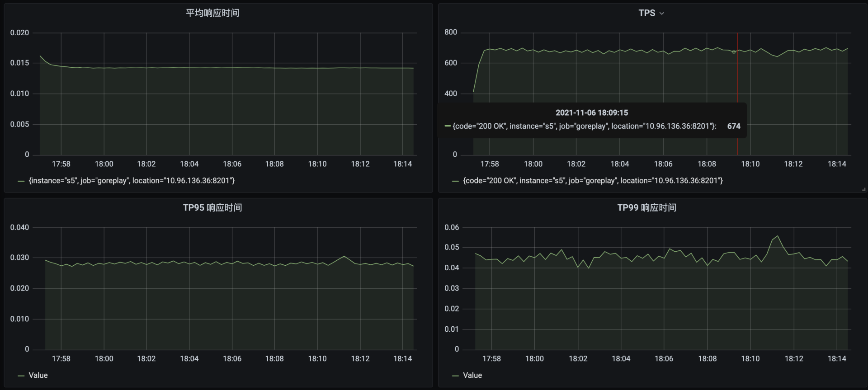
Task: Click the 0.040 y-axis label in TP95 panel
Action: click(19, 227)
